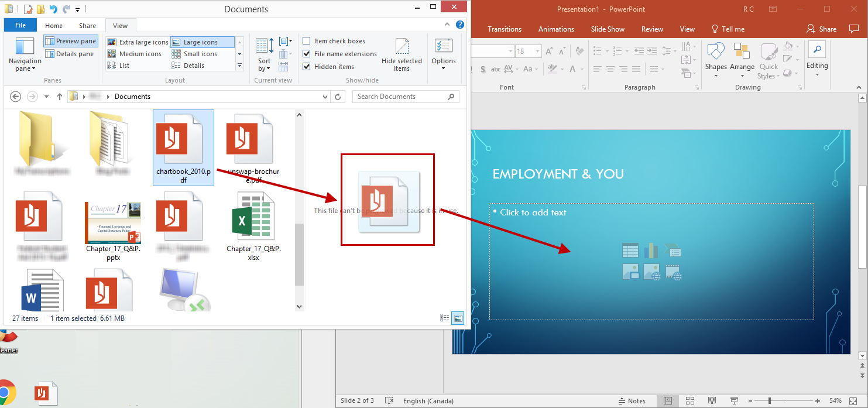Image resolution: width=868 pixels, height=408 pixels.
Task: Click the Increase Font Size icon
Action: pos(549,52)
